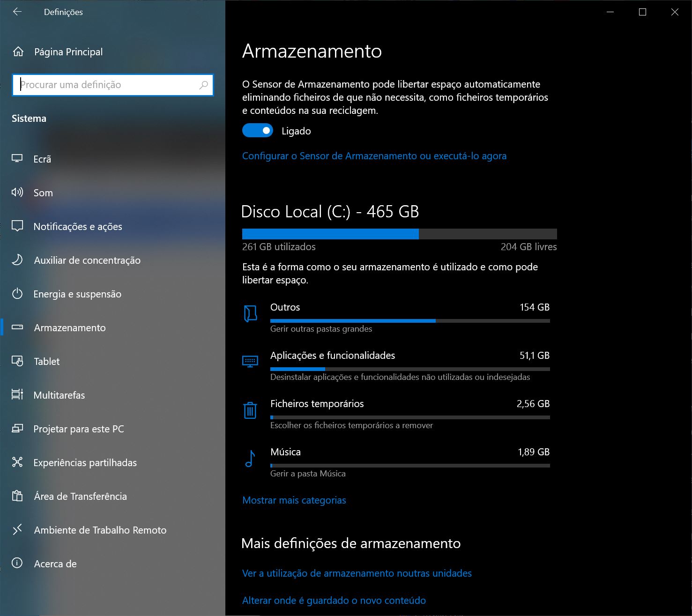Click Aplicações e funcionalidades usage bar
The width and height of the screenshot is (692, 616).
pos(410,369)
